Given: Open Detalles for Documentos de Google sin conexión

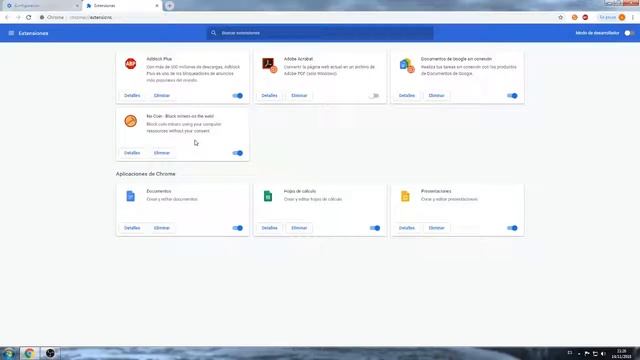Looking at the screenshot, I should click(407, 96).
